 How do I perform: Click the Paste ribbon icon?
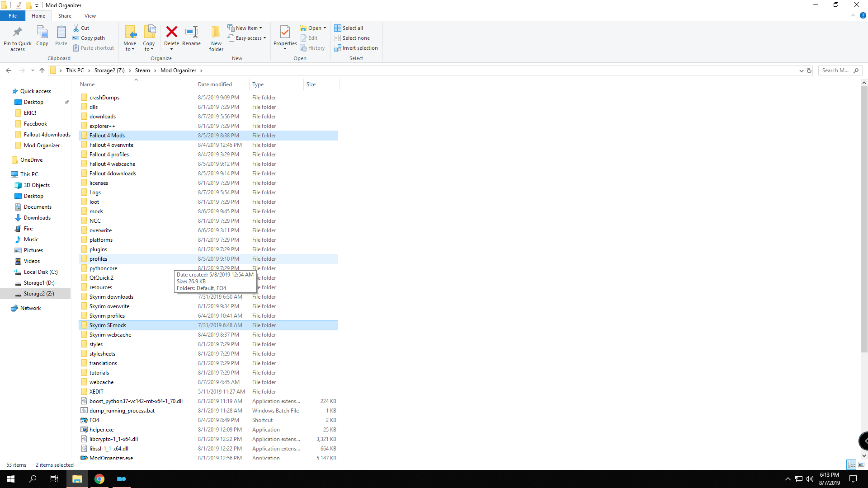(x=61, y=32)
